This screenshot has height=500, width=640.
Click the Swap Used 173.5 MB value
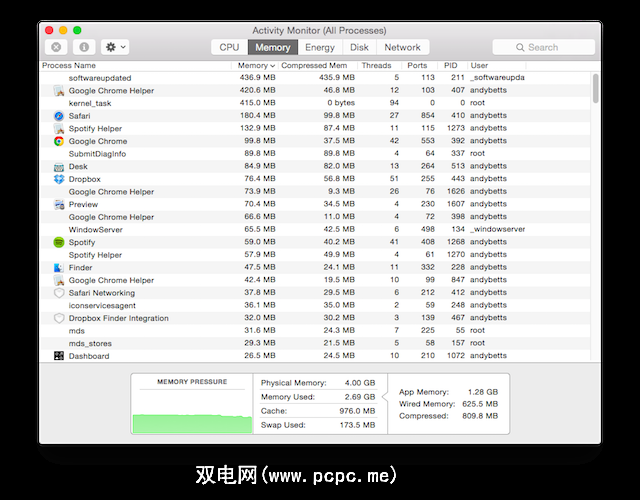[x=357, y=425]
